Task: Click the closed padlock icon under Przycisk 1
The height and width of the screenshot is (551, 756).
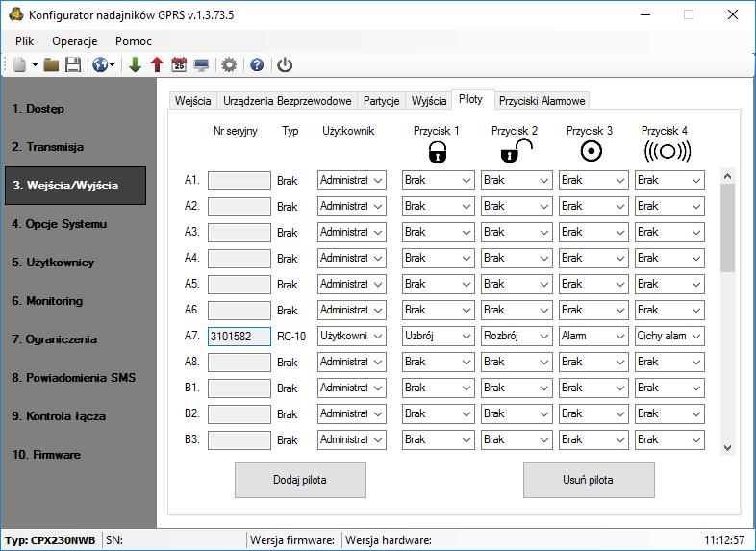Action: point(438,152)
